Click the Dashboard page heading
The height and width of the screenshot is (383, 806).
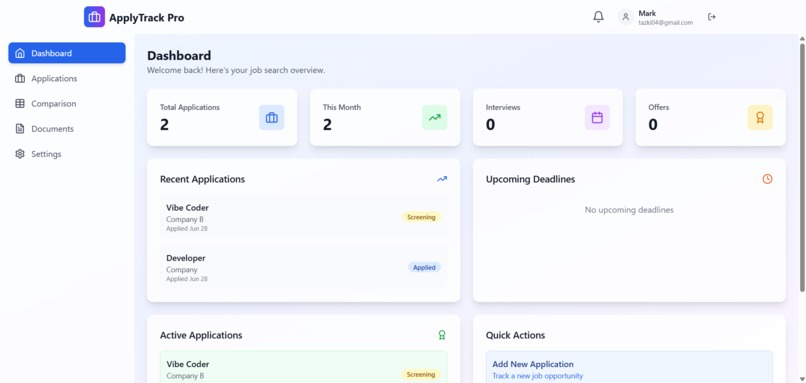179,56
